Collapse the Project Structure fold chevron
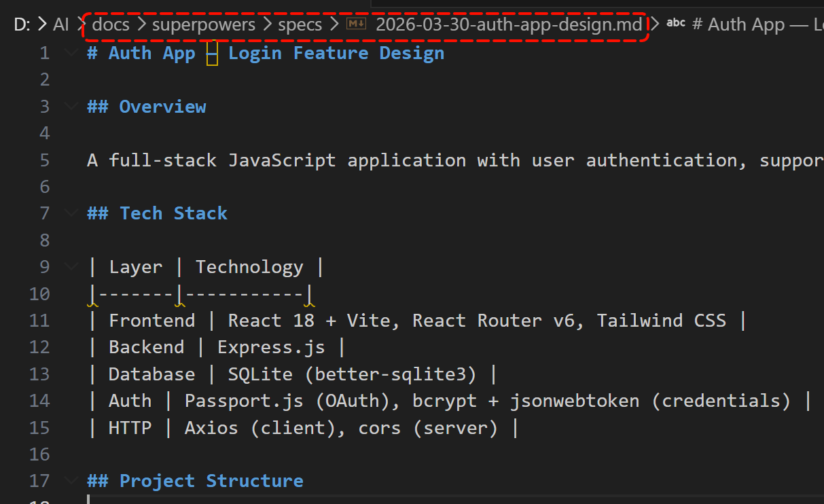This screenshot has height=504, width=824. (71, 481)
